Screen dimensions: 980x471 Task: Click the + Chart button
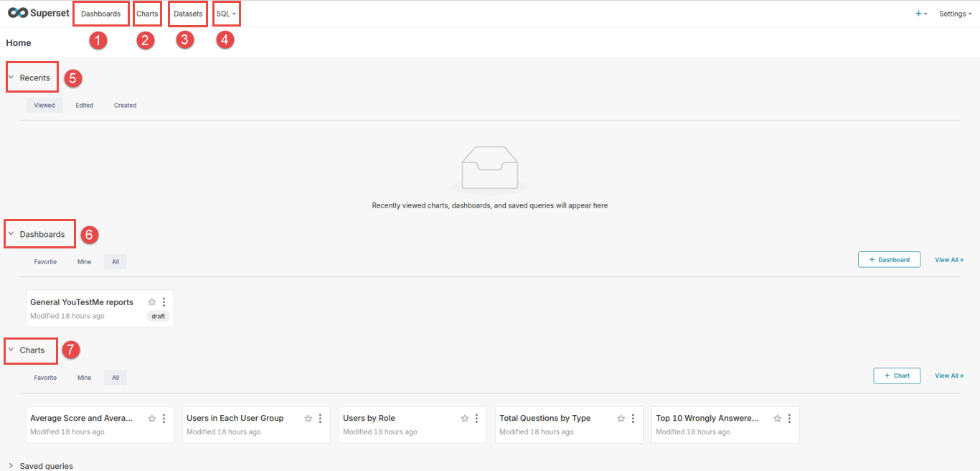tap(897, 376)
